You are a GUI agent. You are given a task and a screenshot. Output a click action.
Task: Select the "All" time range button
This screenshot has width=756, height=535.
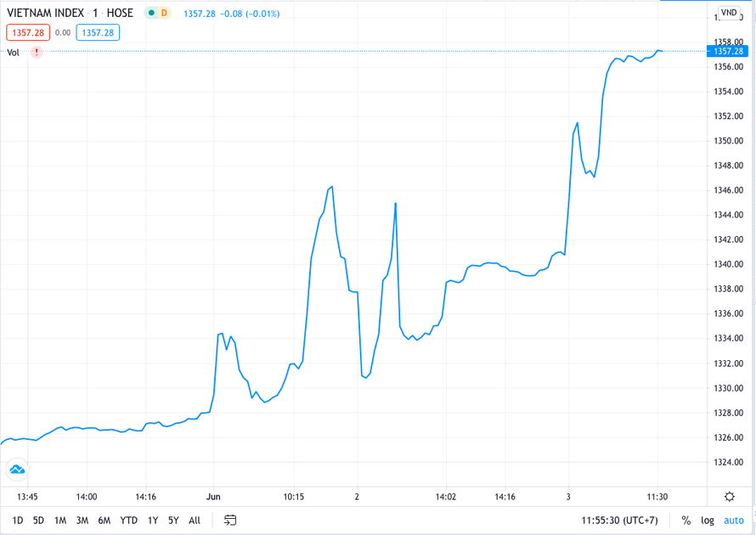pyautogui.click(x=195, y=519)
